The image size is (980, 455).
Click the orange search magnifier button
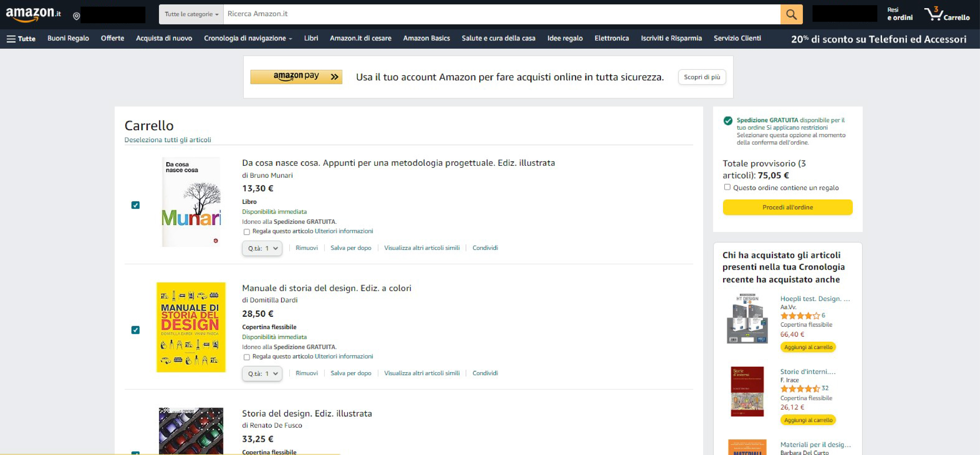pyautogui.click(x=791, y=14)
